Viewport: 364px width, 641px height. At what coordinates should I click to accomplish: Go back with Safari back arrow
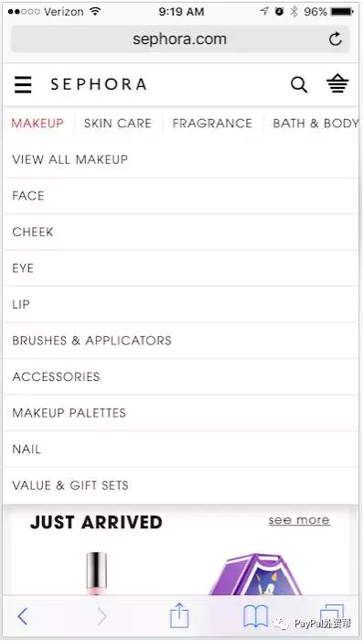23,616
